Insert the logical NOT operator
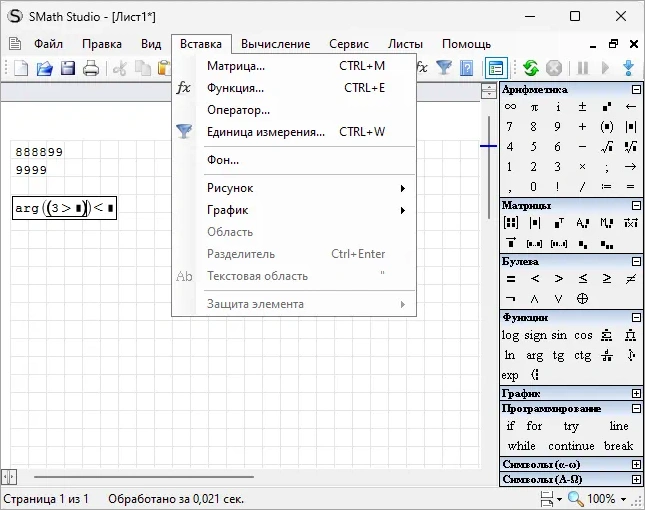Viewport: 645px width, 510px height. (x=510, y=299)
